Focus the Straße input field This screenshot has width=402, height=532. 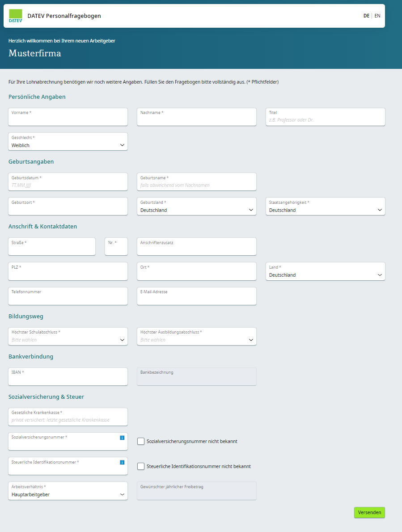coord(52,247)
